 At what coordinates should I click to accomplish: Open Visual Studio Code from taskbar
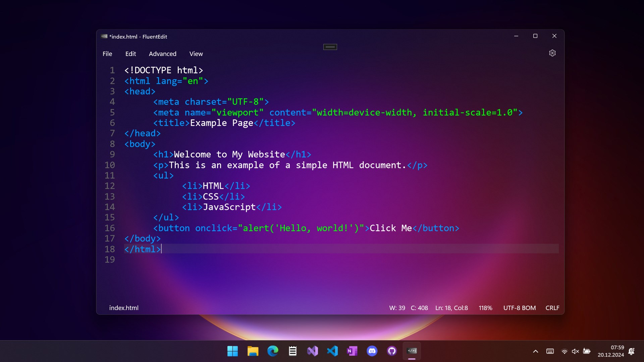pos(332,351)
